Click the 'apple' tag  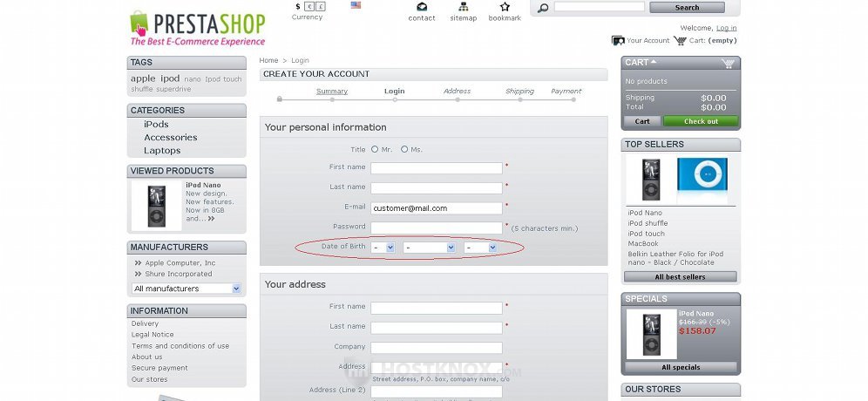(x=143, y=78)
